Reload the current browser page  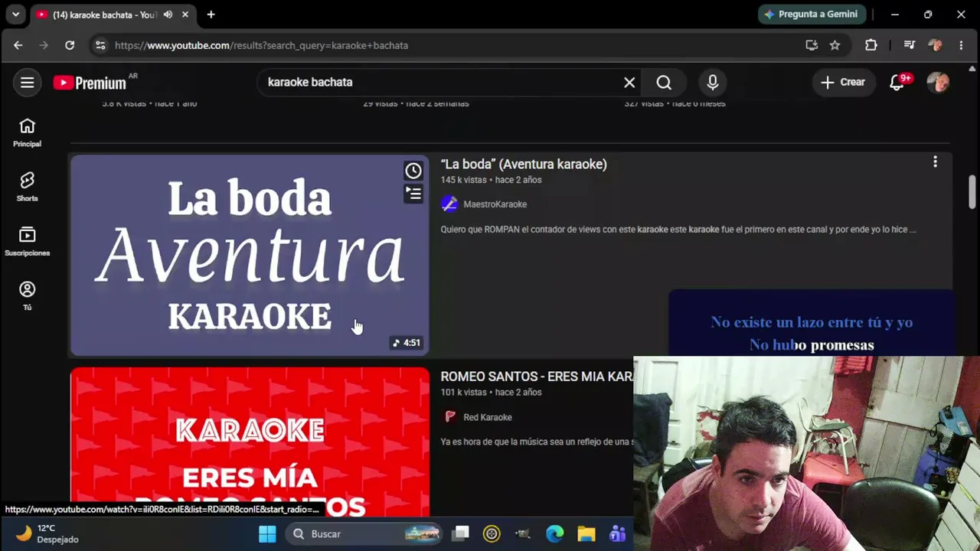(x=70, y=45)
